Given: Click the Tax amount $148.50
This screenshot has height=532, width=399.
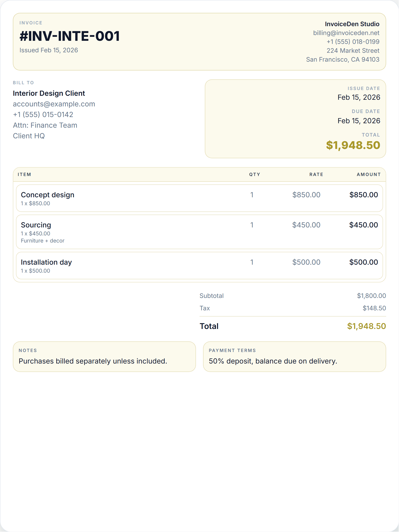Looking at the screenshot, I should (x=374, y=308).
